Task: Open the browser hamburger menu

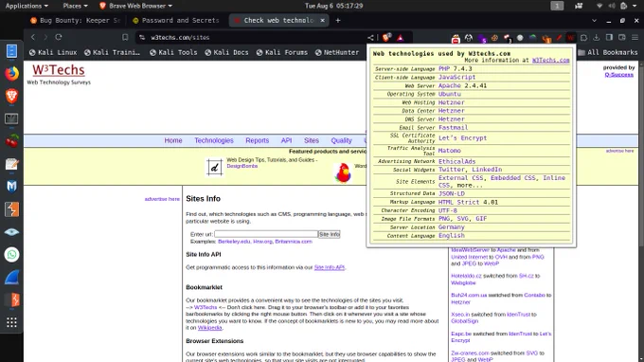Action: tap(635, 37)
